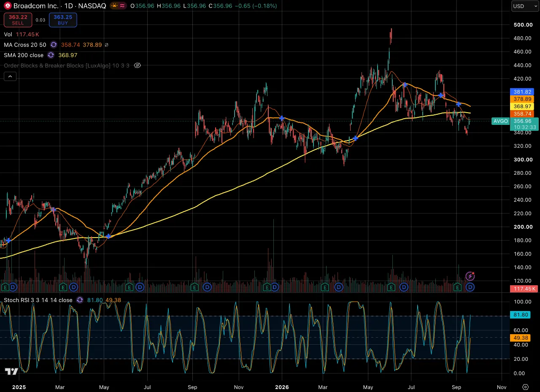This screenshot has height=392, width=540.
Task: Click the blue 381.82 price label
Action: (522, 92)
